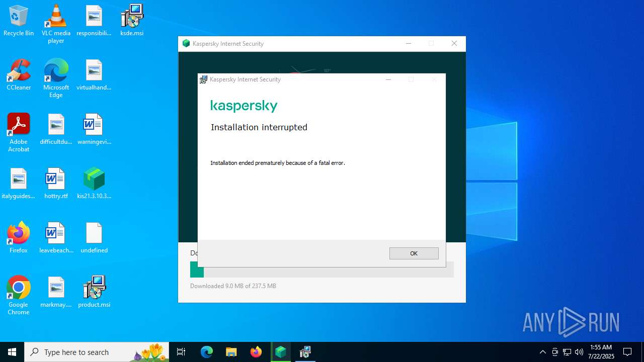Select the difficultdu... image file
644x362 pixels.
click(x=56, y=130)
